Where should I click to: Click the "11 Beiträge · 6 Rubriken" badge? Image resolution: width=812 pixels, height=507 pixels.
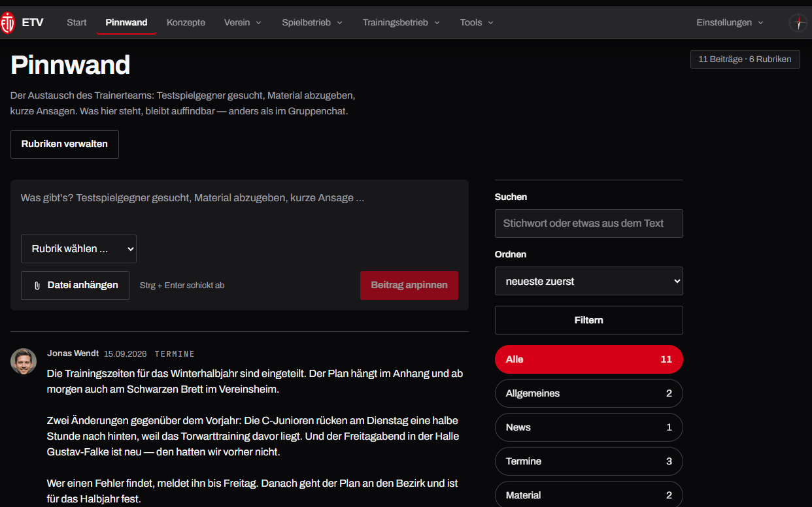745,59
